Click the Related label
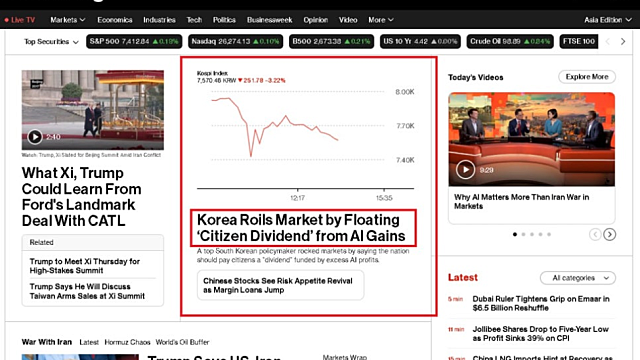The height and width of the screenshot is (360, 640). click(41, 242)
